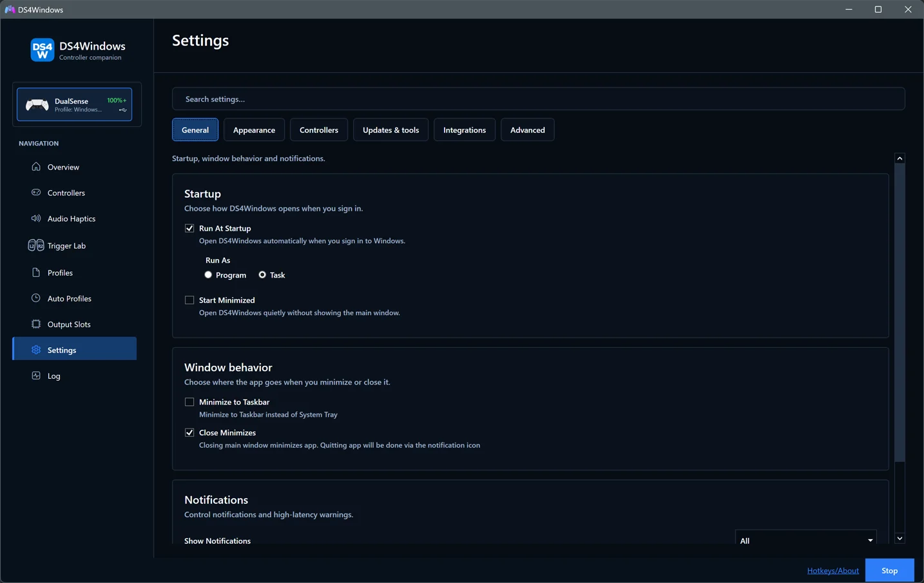Enable Start Minimized checkbox
924x583 pixels.
pos(189,300)
